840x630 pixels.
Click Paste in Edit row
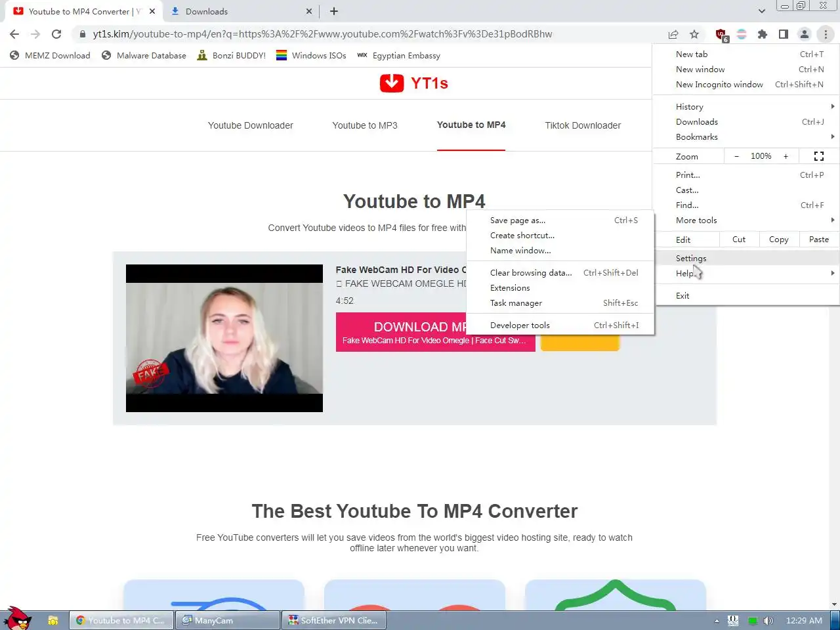coord(819,240)
